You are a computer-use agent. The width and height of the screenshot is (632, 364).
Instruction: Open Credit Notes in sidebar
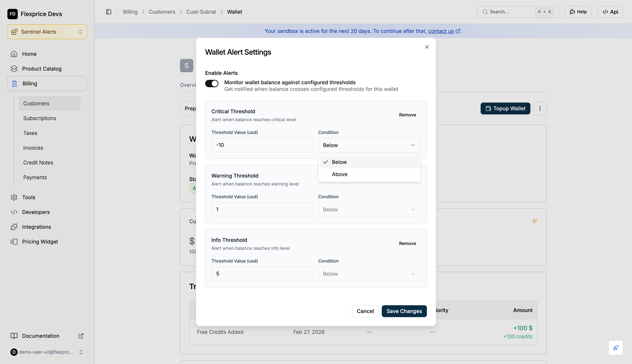click(x=50, y=162)
